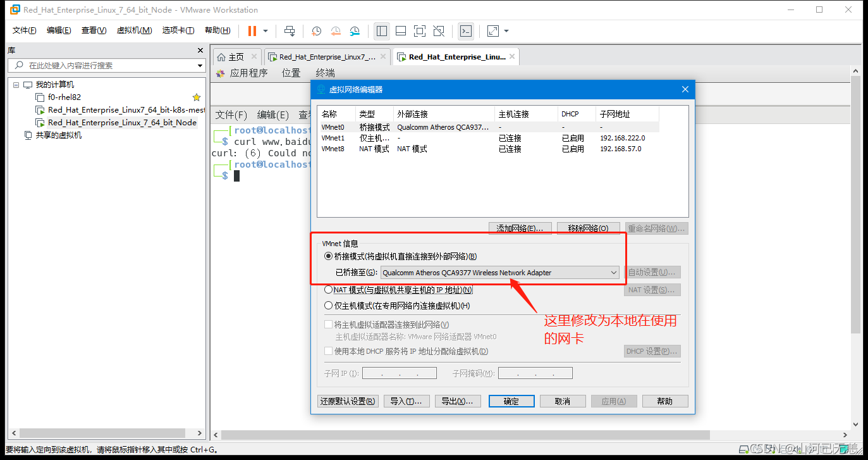Select the VMnet8 row in network list
The height and width of the screenshot is (460, 868).
(488, 149)
